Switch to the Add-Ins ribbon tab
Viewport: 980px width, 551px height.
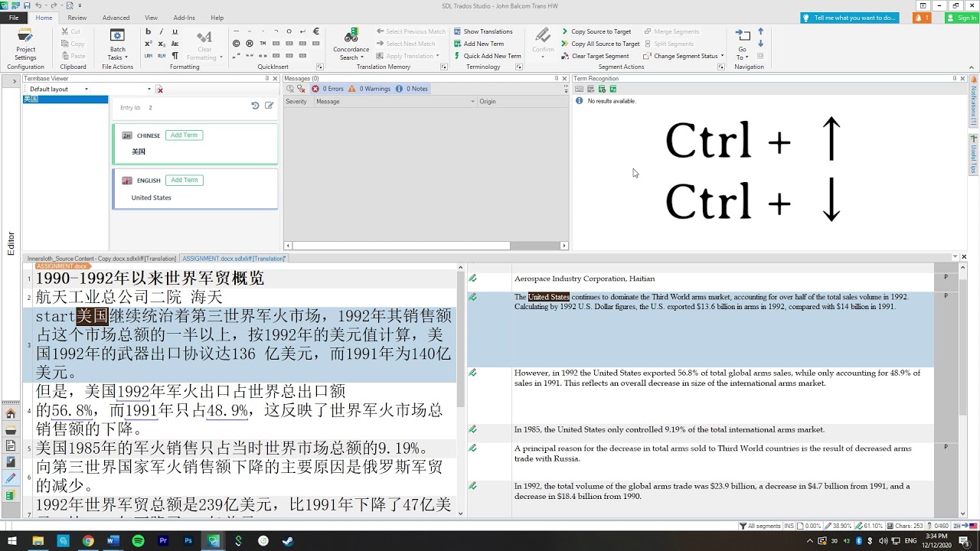click(x=185, y=18)
